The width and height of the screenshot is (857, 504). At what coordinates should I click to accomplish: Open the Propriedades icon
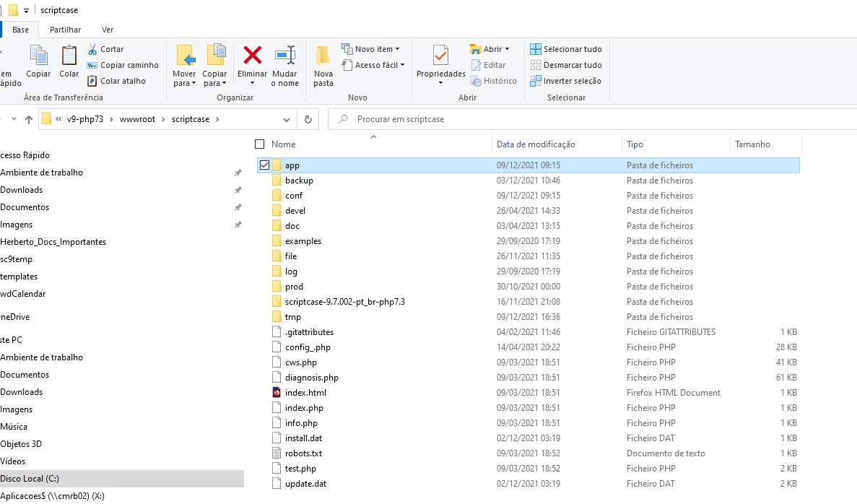(x=440, y=55)
